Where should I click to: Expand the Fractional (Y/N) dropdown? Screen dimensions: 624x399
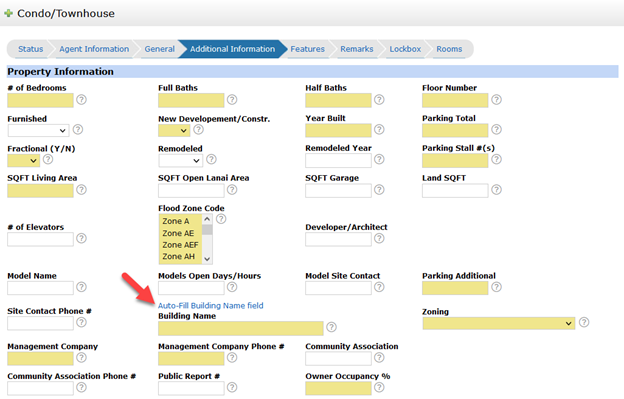point(23,160)
